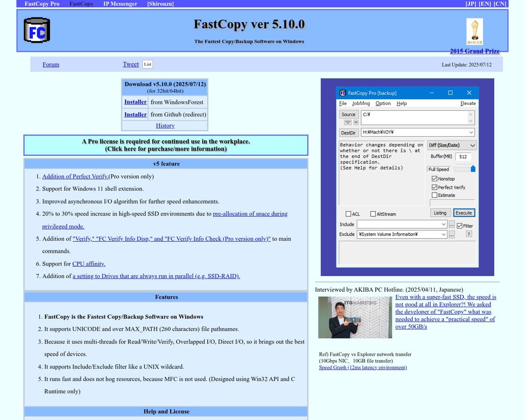Click the FastCopy drum logo
The image size is (525, 420).
click(x=36, y=30)
